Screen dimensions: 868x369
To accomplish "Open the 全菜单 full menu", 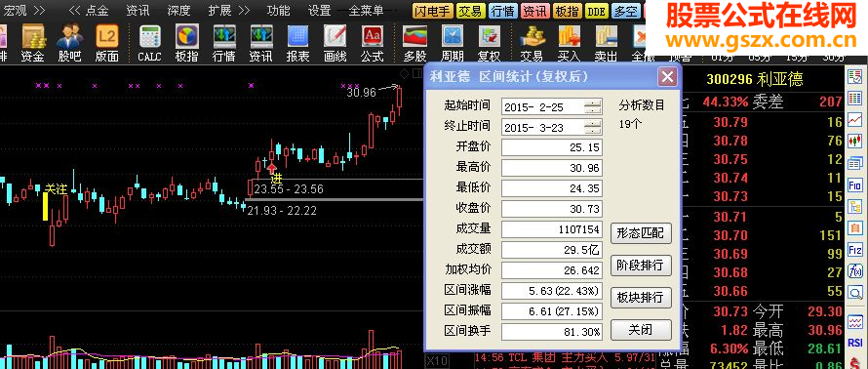I will (x=367, y=10).
